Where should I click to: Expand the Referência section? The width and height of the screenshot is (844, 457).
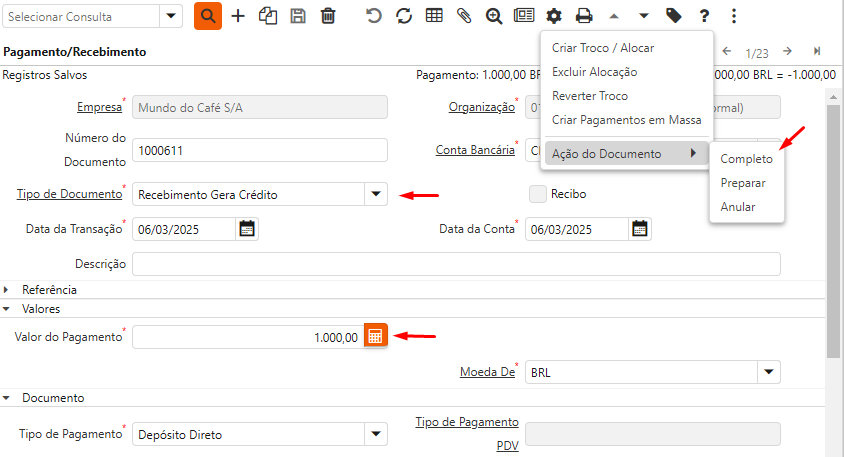coord(7,290)
